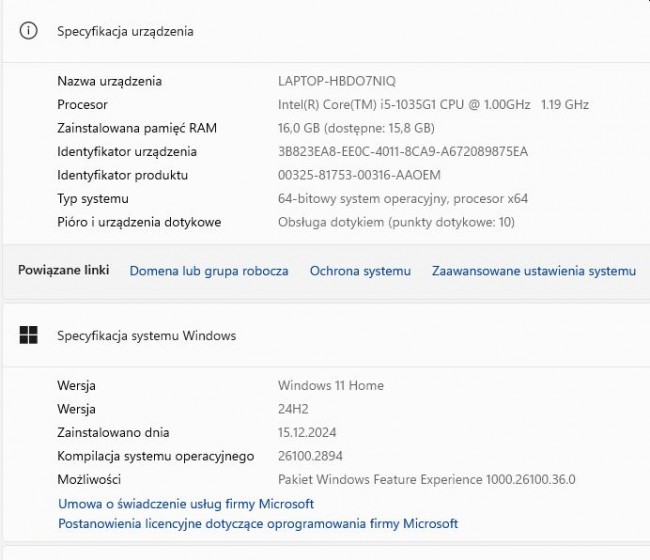Click the Windows Feature Experience pack value

[426, 480]
